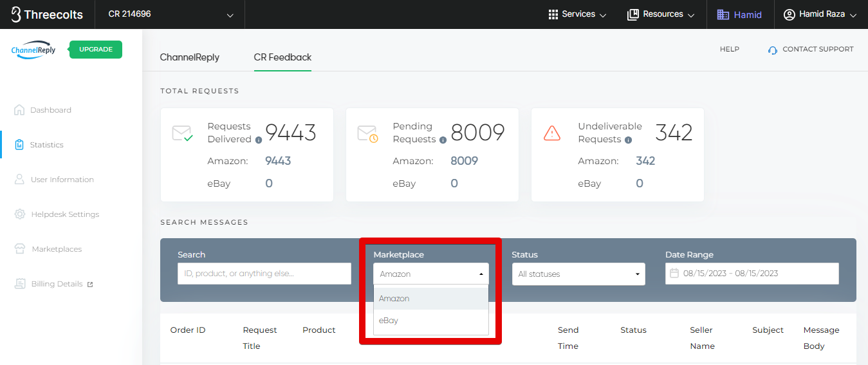Click the pending envelope clock icon
The image size is (868, 365).
(368, 133)
